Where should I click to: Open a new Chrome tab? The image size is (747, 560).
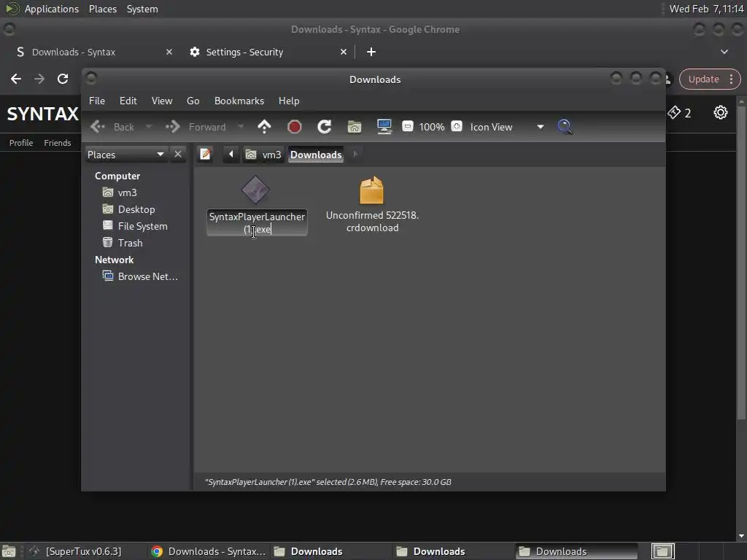(371, 52)
